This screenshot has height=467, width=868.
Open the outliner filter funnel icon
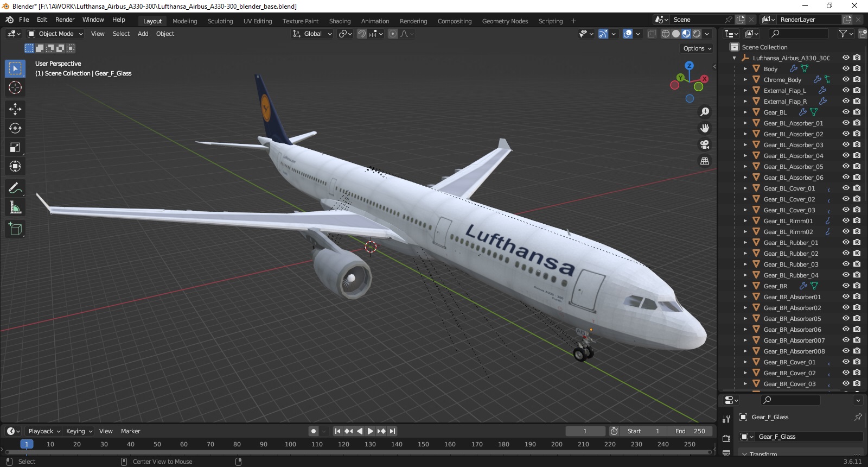pos(843,34)
